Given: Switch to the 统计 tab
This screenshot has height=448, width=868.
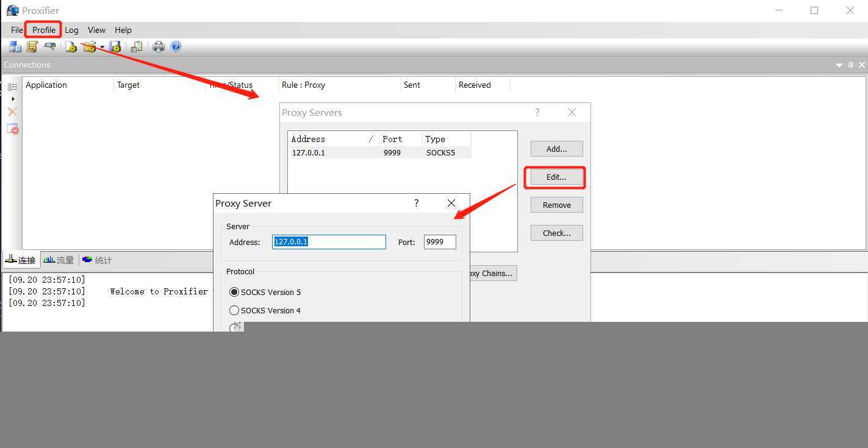Looking at the screenshot, I should click(97, 260).
